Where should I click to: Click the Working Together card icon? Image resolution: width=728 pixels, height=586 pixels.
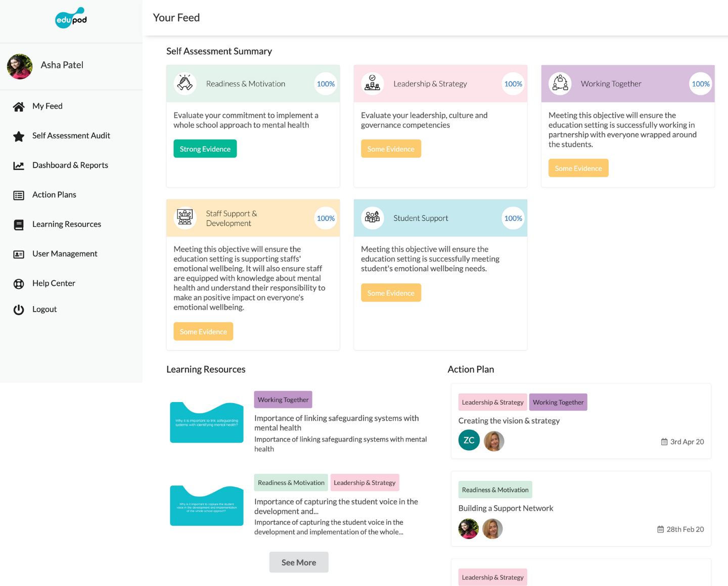point(560,84)
